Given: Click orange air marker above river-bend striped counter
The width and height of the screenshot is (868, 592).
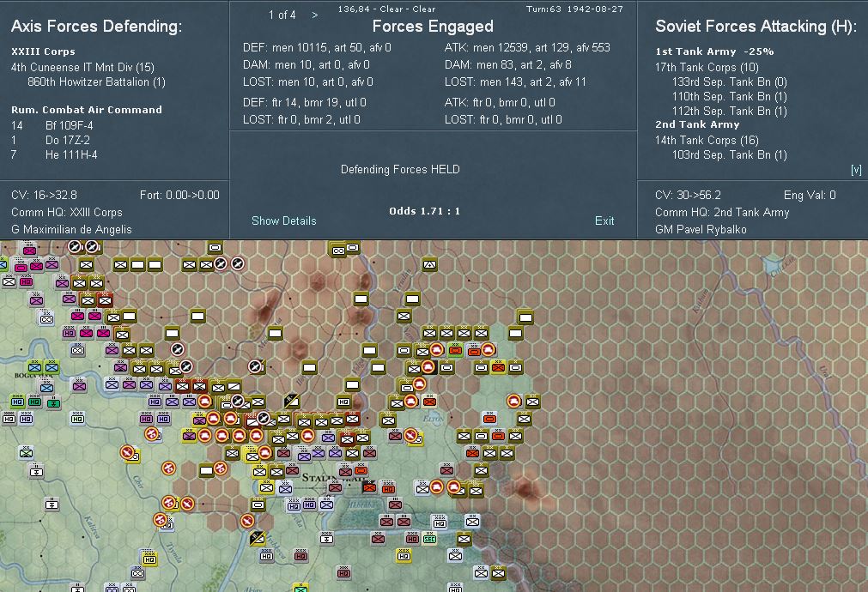Looking at the screenshot, I should point(247,521).
